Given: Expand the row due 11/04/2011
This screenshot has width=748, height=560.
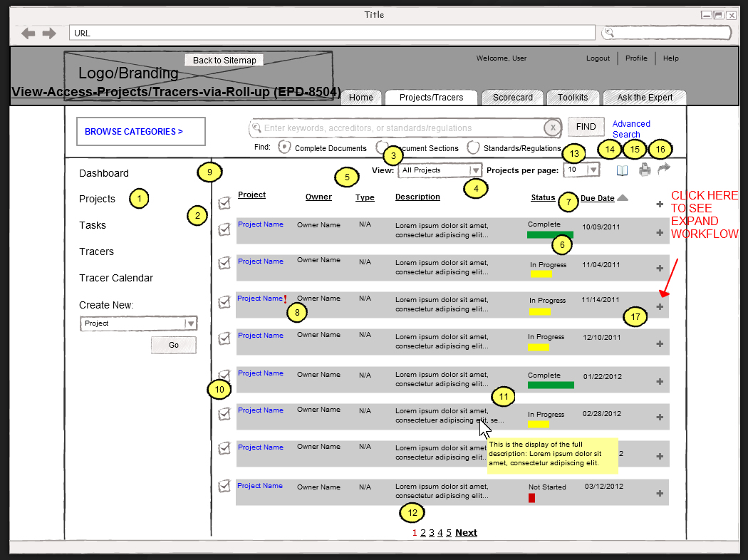Looking at the screenshot, I should click(660, 269).
